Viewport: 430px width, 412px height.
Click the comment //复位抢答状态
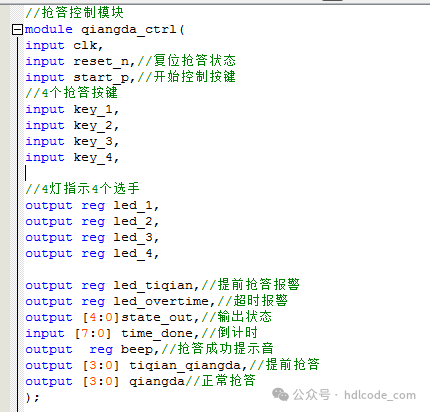coord(187,61)
